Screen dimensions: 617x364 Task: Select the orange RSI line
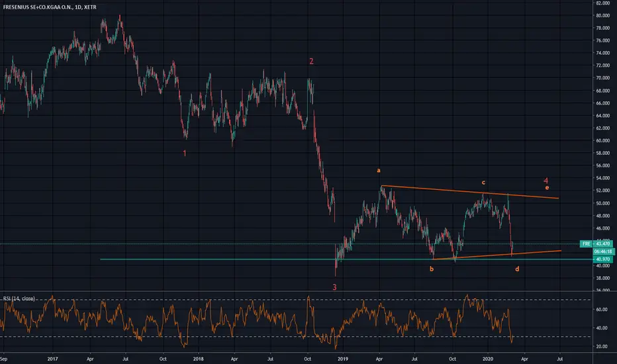coord(256,321)
